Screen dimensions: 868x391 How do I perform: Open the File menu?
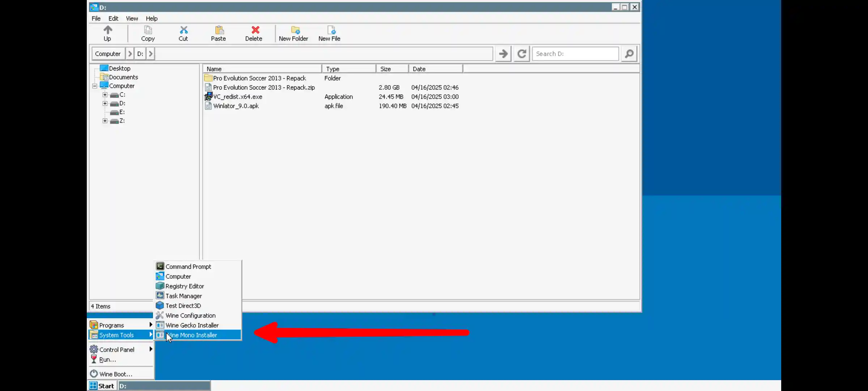[96, 18]
